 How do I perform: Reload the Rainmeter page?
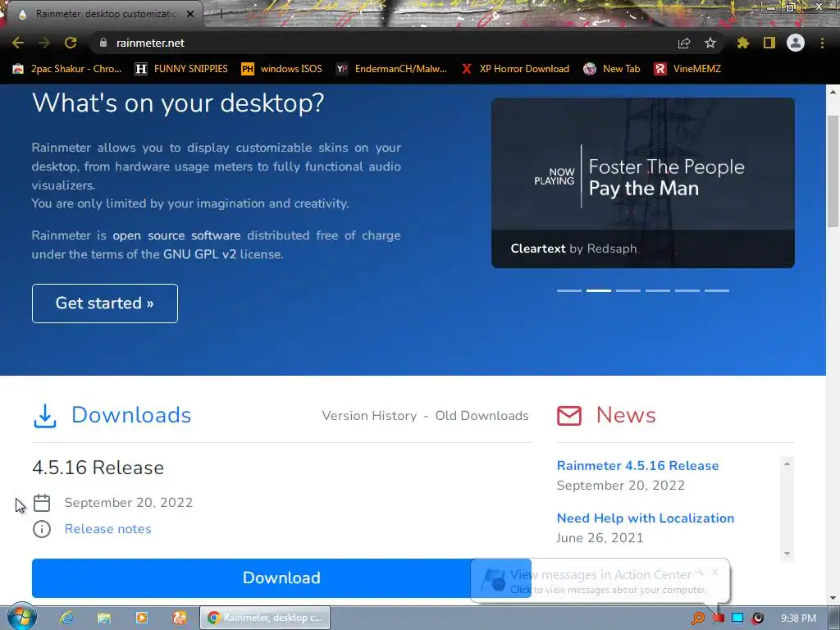pos(71,43)
